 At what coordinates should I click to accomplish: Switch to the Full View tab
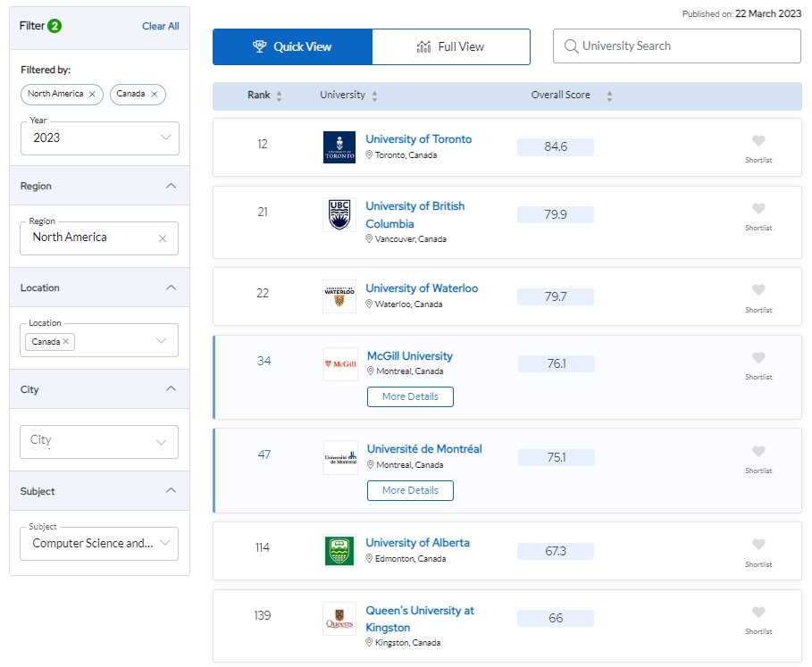tap(451, 47)
